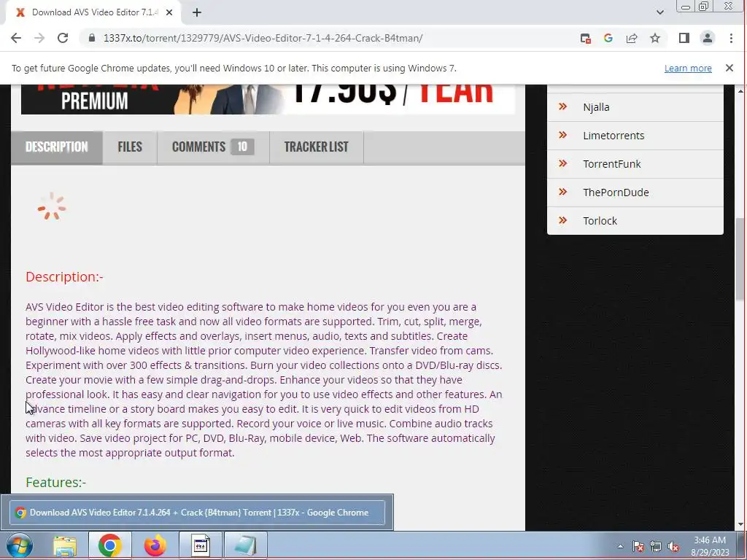Open the Google icon in the address bar
The width and height of the screenshot is (747, 560).
tap(608, 38)
